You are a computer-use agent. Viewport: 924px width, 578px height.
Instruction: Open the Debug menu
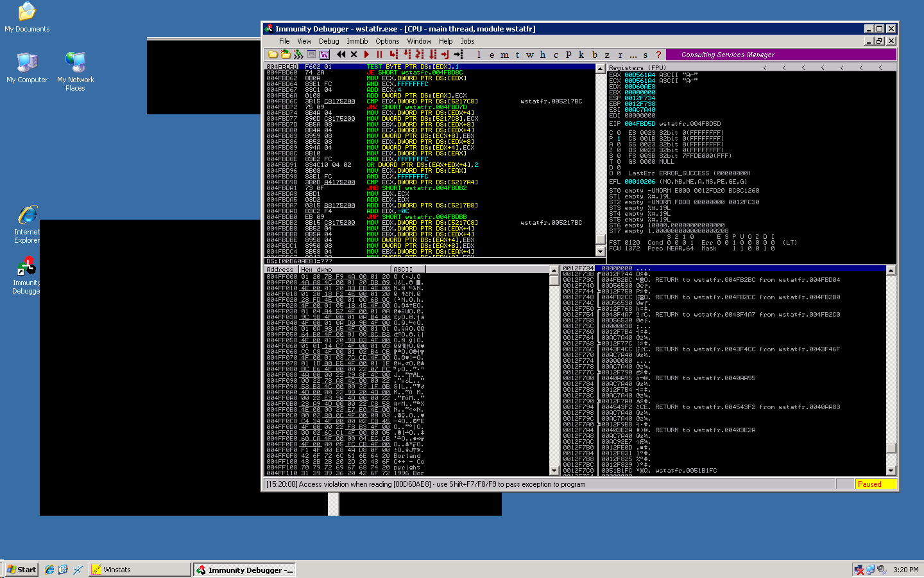pos(329,41)
